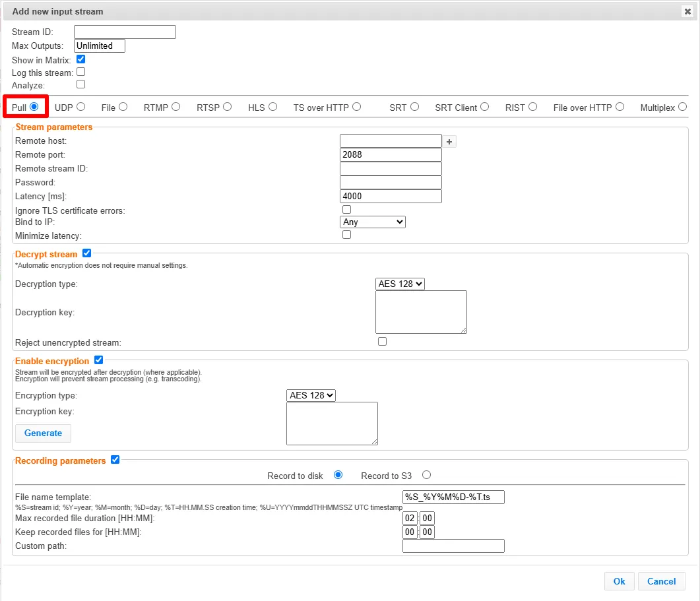Close the Add new input stream dialog
Viewport: 700px width, 601px height.
pos(687,12)
